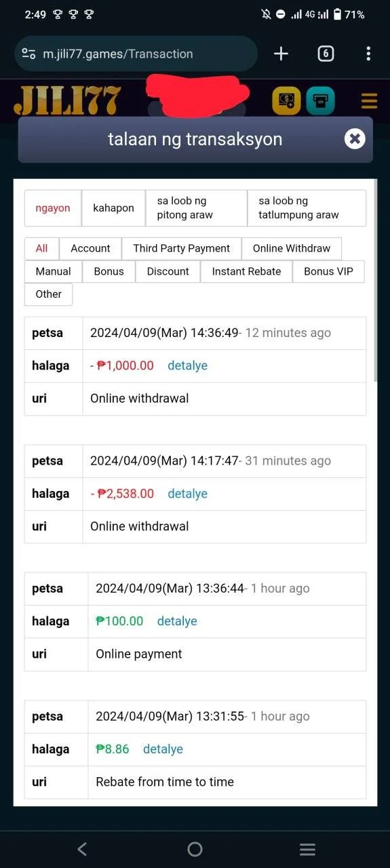Close the talaan ng transaksyon dialog
The height and width of the screenshot is (868, 390).
coord(354,139)
